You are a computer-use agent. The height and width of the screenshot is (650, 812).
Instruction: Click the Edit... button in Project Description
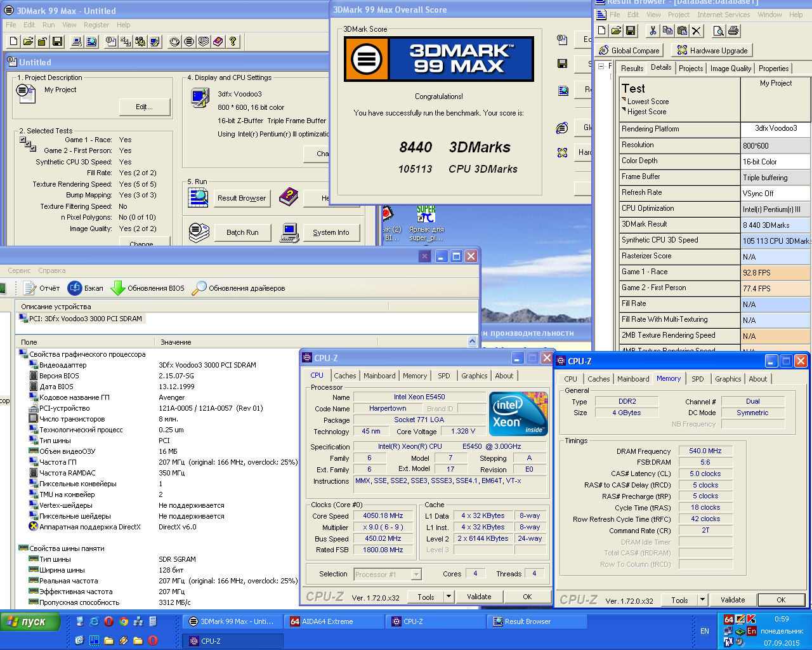click(x=145, y=107)
